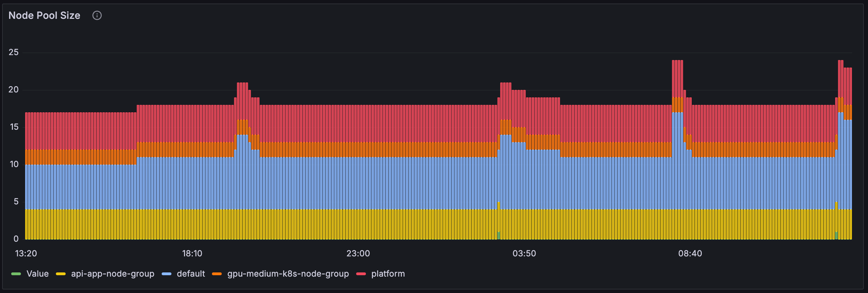
Task: Click the yellow api-app-node-group color swatch
Action: 61,274
